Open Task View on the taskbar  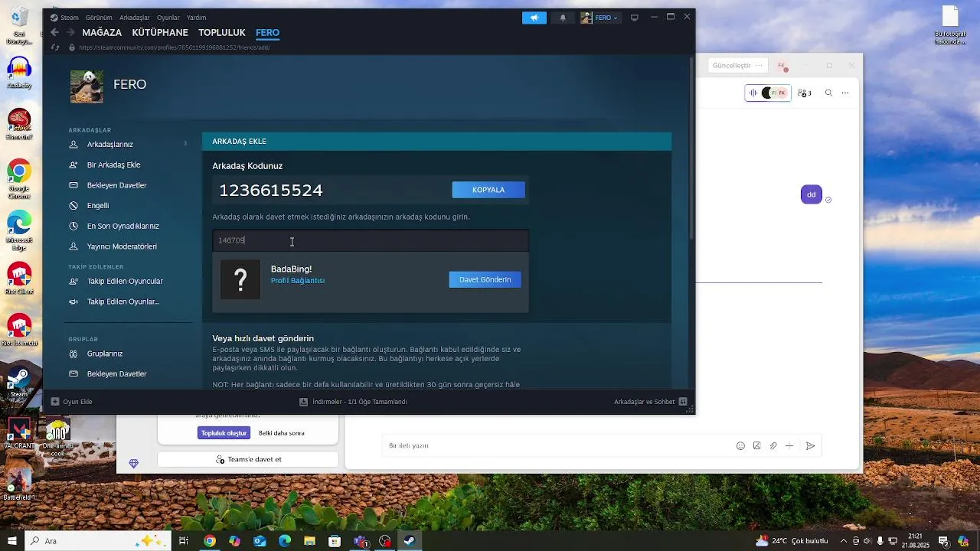[x=184, y=540]
